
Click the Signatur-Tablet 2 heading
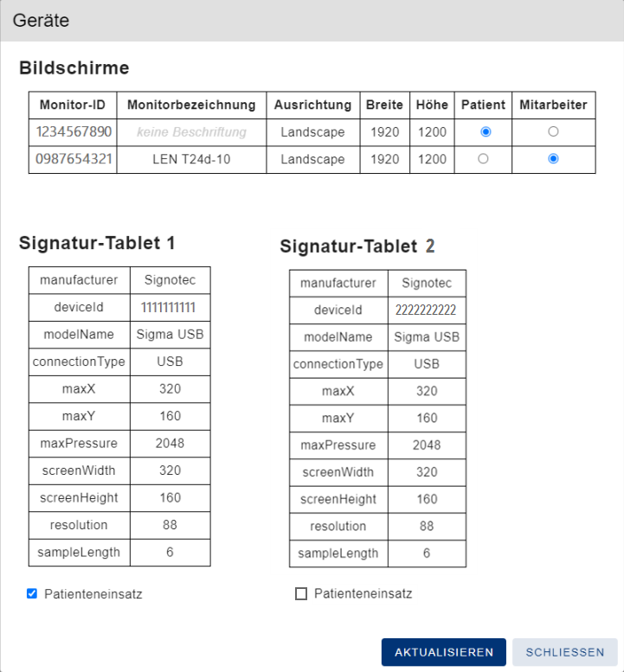click(x=357, y=246)
